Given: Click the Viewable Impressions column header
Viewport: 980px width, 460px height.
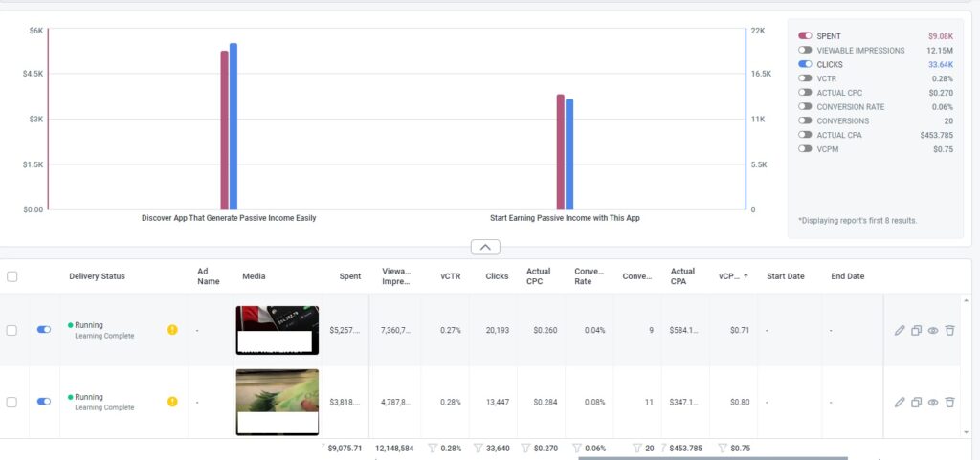Looking at the screenshot, I should coord(396,276).
